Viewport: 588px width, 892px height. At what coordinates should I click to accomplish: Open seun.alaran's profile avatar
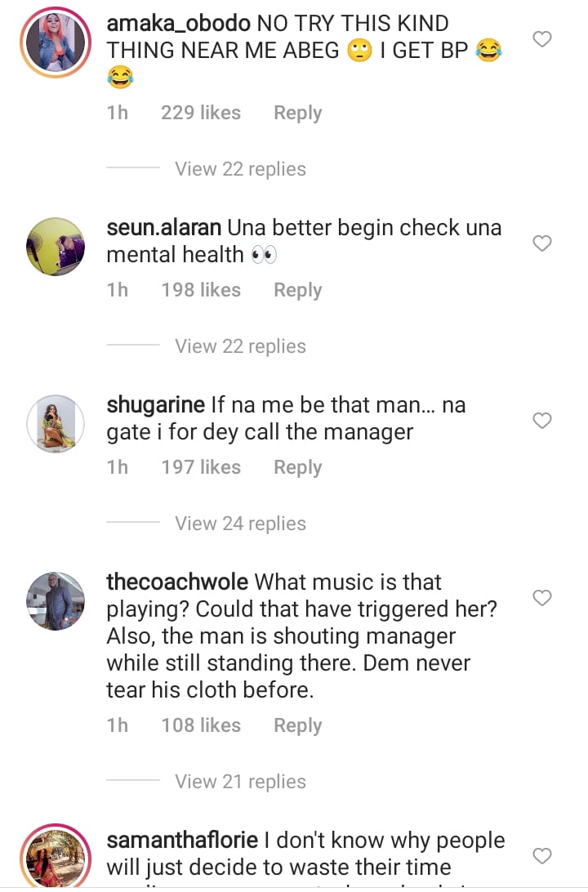[x=56, y=245]
